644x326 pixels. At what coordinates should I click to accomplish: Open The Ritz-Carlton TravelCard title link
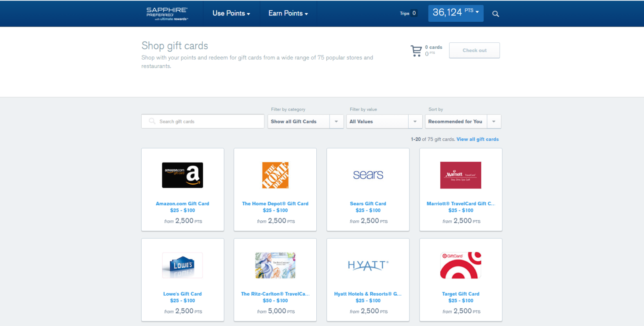click(x=275, y=294)
